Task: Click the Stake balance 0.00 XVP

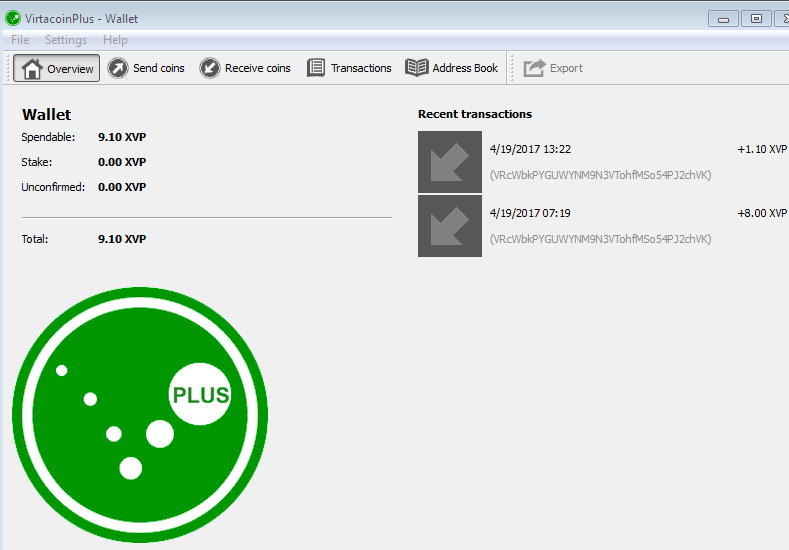Action: coord(122,163)
